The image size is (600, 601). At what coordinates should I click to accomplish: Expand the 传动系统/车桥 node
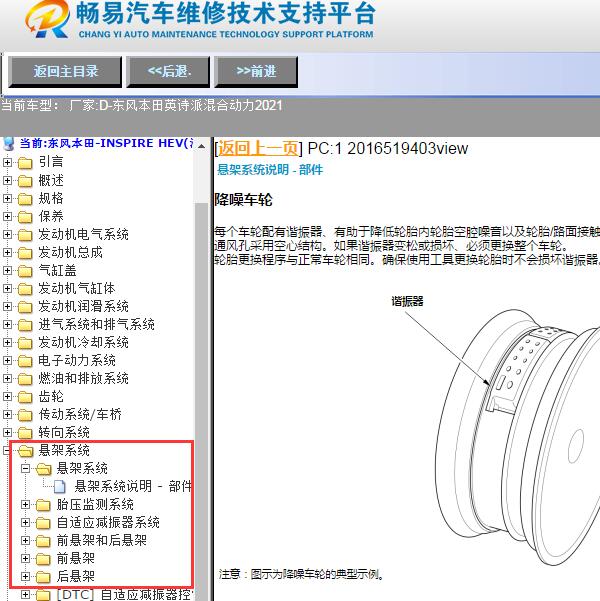[x=7, y=415]
